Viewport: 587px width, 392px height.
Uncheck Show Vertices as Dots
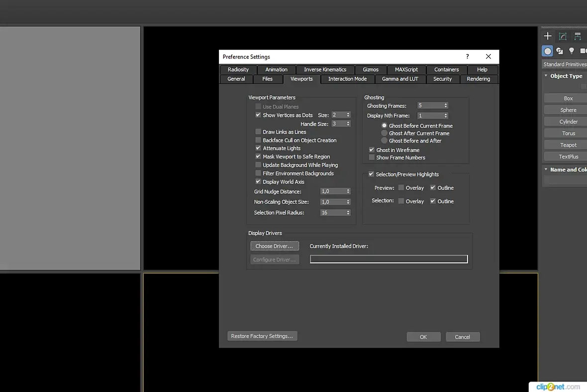[258, 115]
